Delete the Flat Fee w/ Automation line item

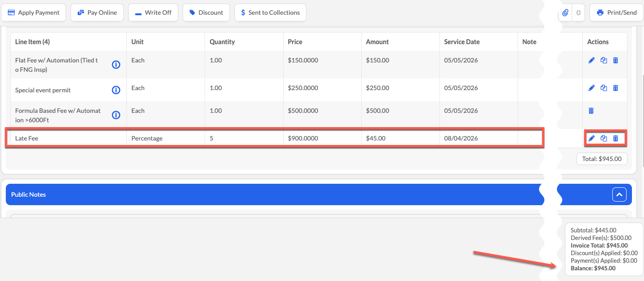(615, 60)
